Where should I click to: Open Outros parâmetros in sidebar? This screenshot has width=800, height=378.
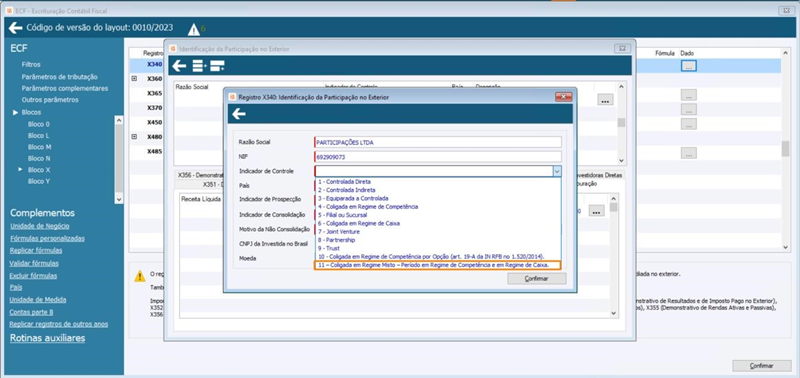50,100
